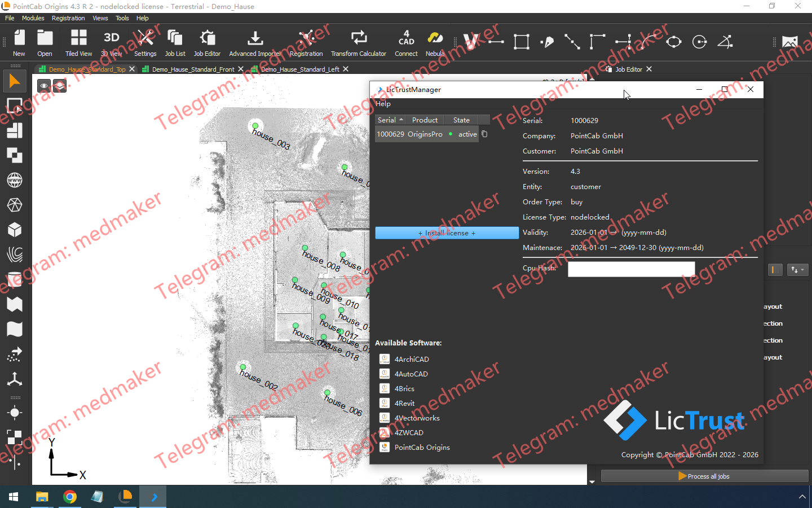Screen dimensions: 812x508
Task: Open the Modules menu
Action: 33,18
